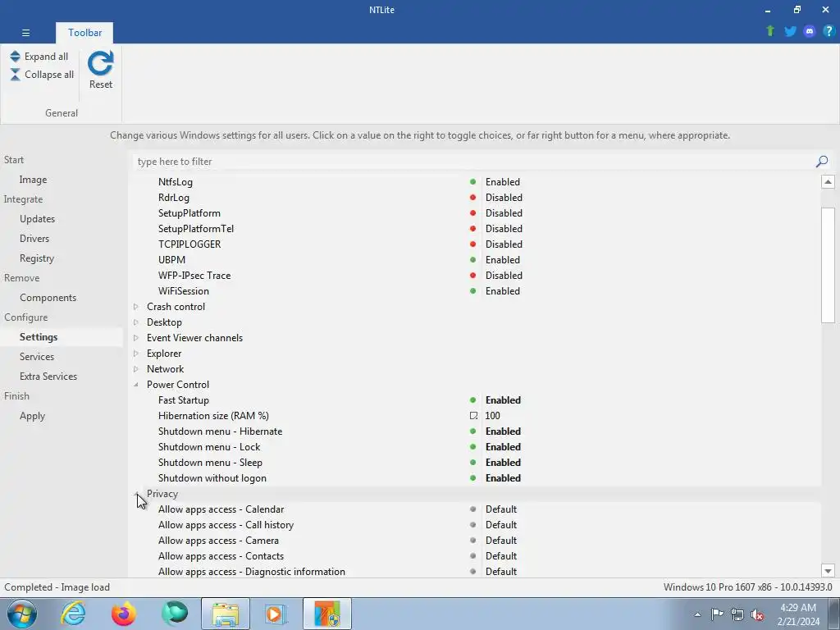
Task: Open the Registry page
Action: [36, 258]
